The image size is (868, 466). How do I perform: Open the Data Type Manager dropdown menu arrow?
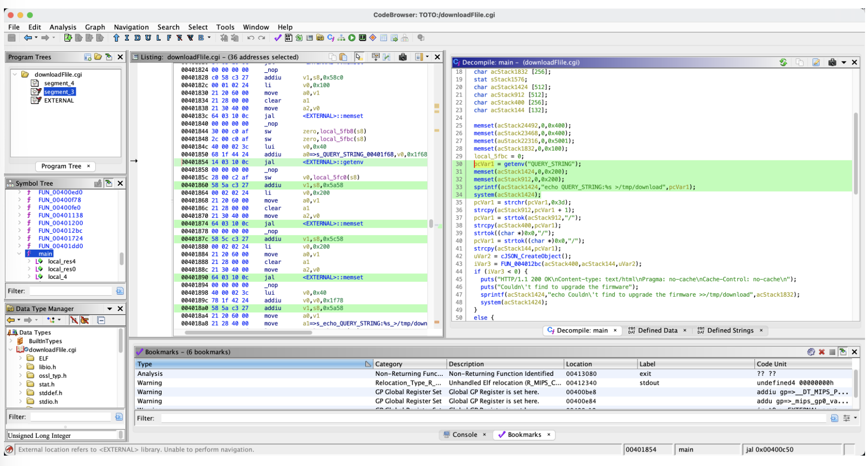click(x=110, y=309)
